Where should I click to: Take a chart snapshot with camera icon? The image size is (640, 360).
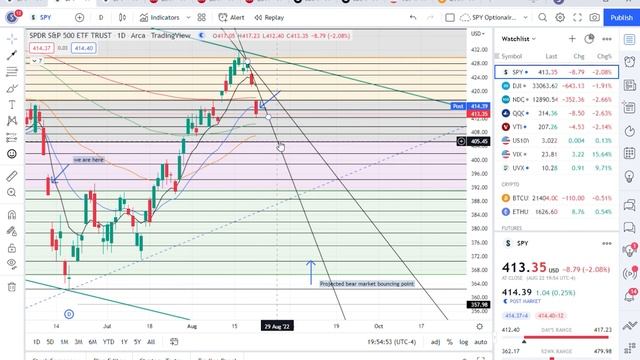coord(594,18)
